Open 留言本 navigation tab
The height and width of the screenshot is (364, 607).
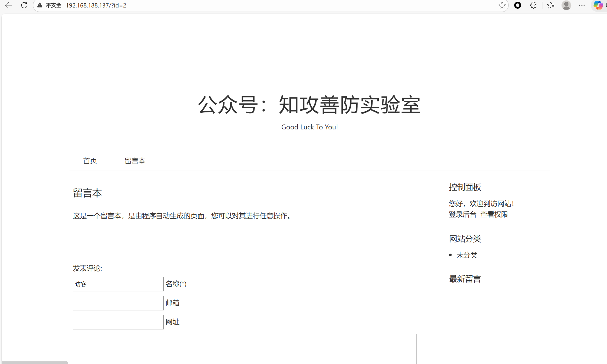pyautogui.click(x=135, y=161)
